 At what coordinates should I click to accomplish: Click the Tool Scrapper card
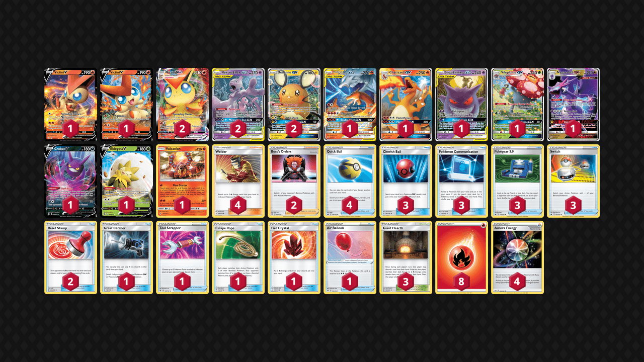click(x=182, y=257)
